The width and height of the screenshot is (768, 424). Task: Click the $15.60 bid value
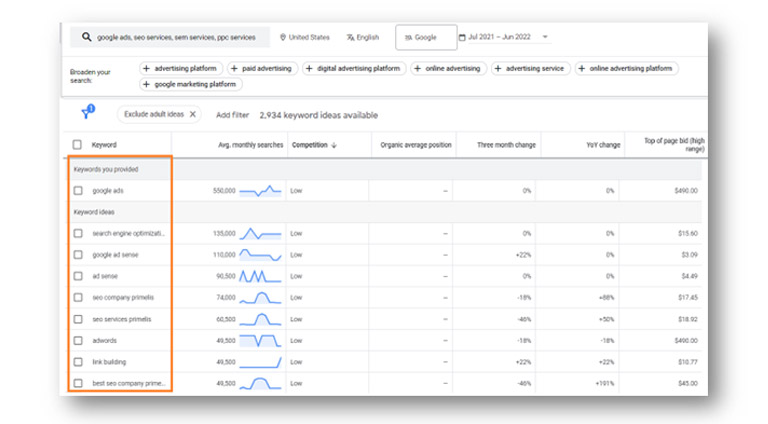coord(688,234)
